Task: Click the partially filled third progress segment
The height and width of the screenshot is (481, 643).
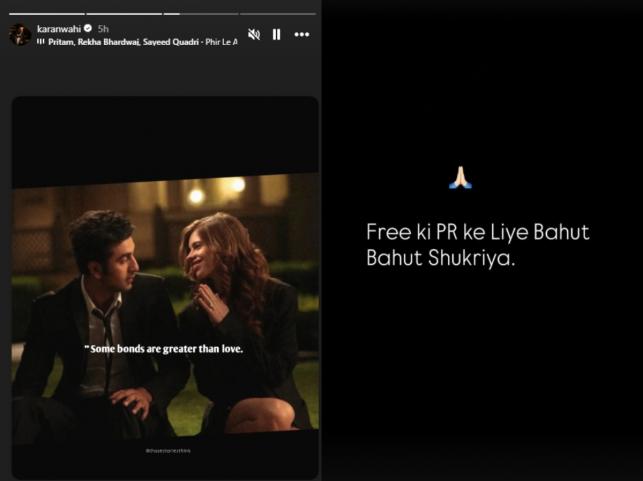Action: pos(200,14)
